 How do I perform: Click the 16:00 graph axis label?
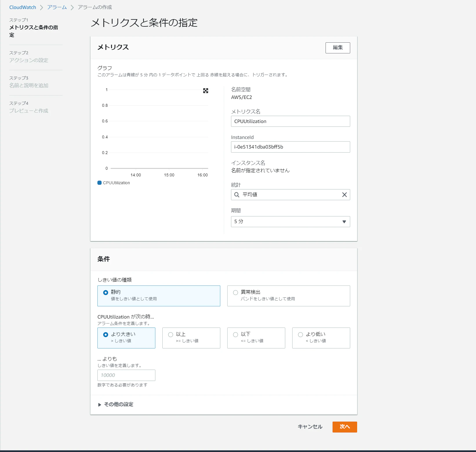[203, 175]
